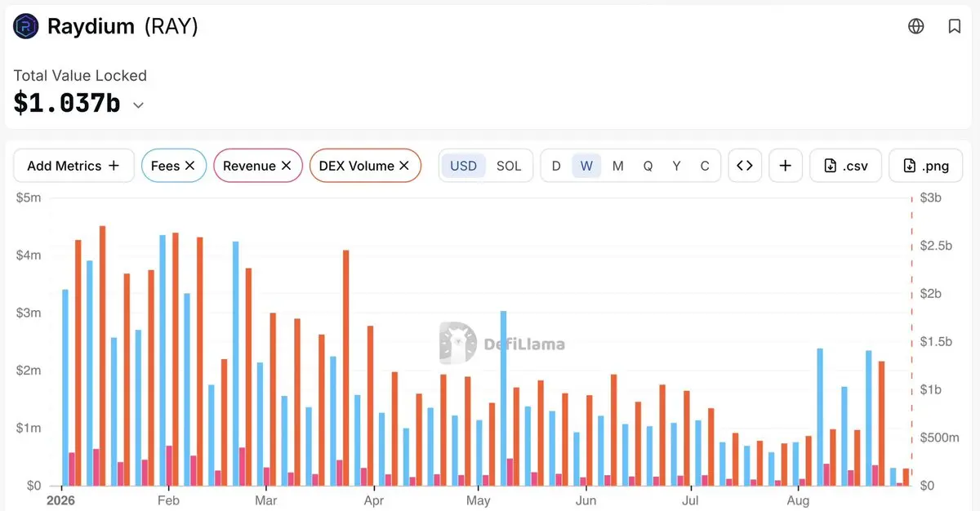Select the cumulative C interval

click(705, 166)
